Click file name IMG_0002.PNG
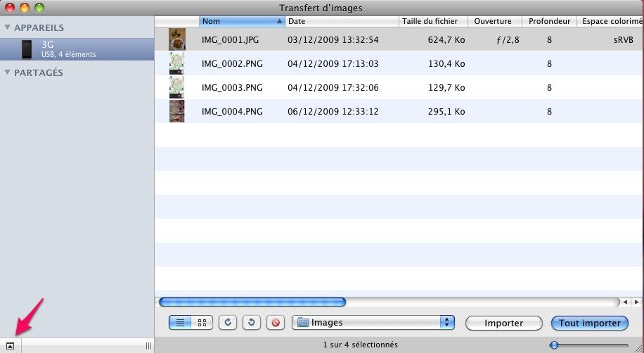Image resolution: width=644 pixels, height=353 pixels. click(232, 64)
